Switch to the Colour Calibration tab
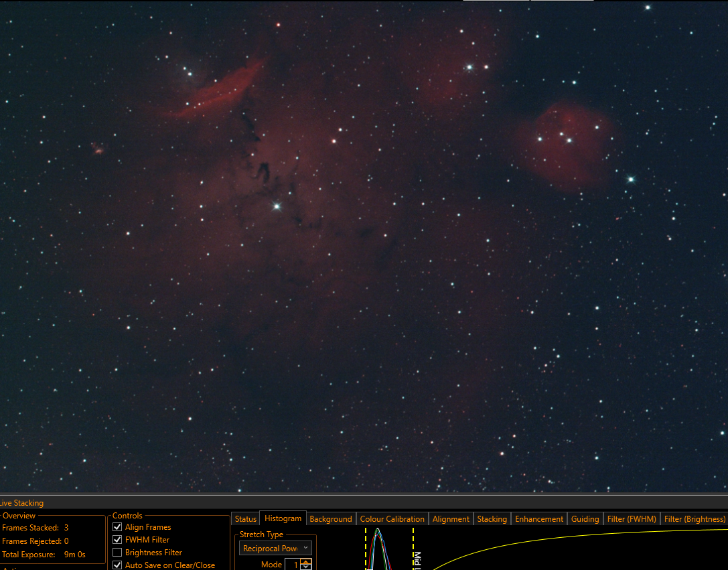 tap(392, 519)
